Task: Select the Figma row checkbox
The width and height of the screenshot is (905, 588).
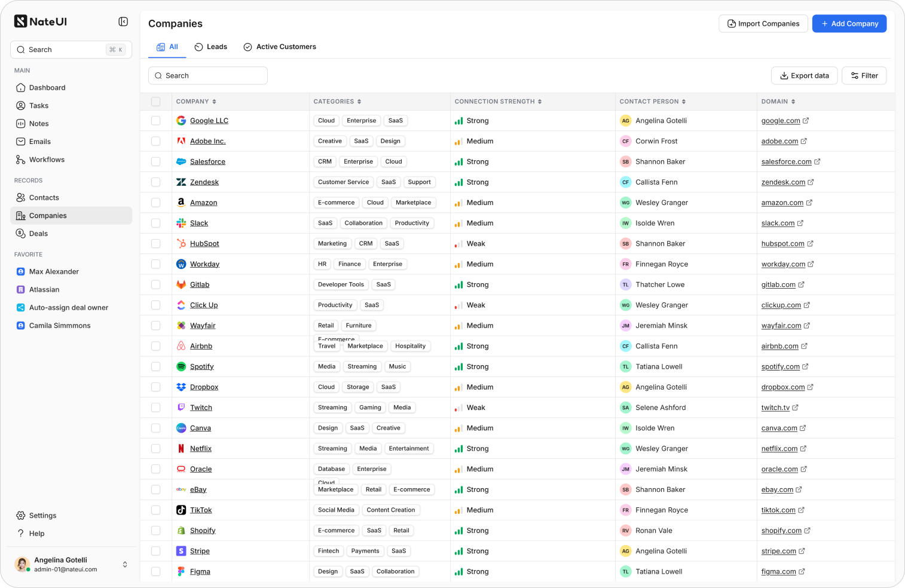Action: point(156,572)
